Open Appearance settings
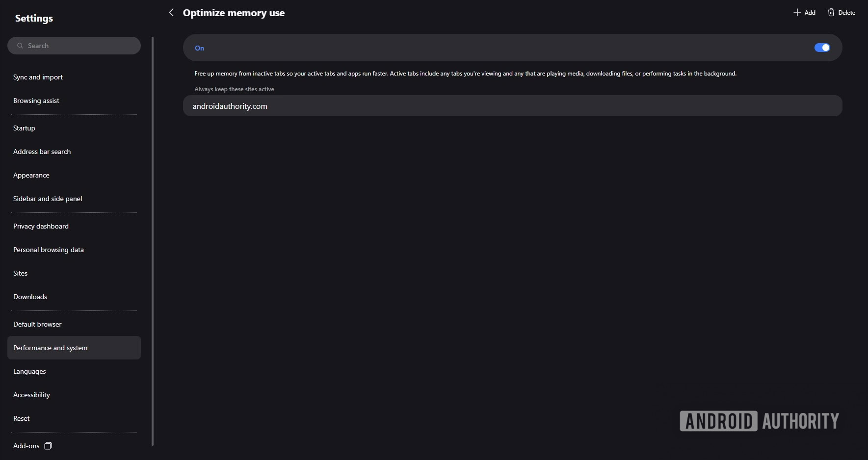868x460 pixels. tap(31, 175)
